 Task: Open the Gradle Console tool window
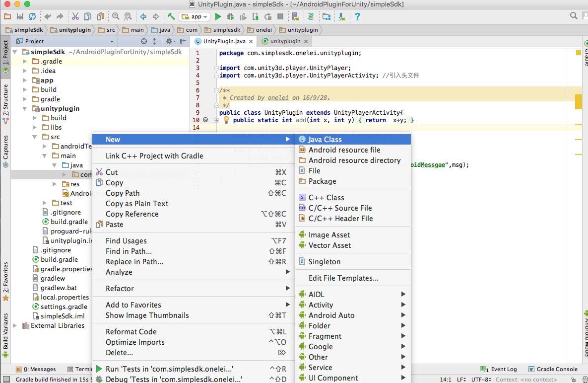[x=553, y=369]
